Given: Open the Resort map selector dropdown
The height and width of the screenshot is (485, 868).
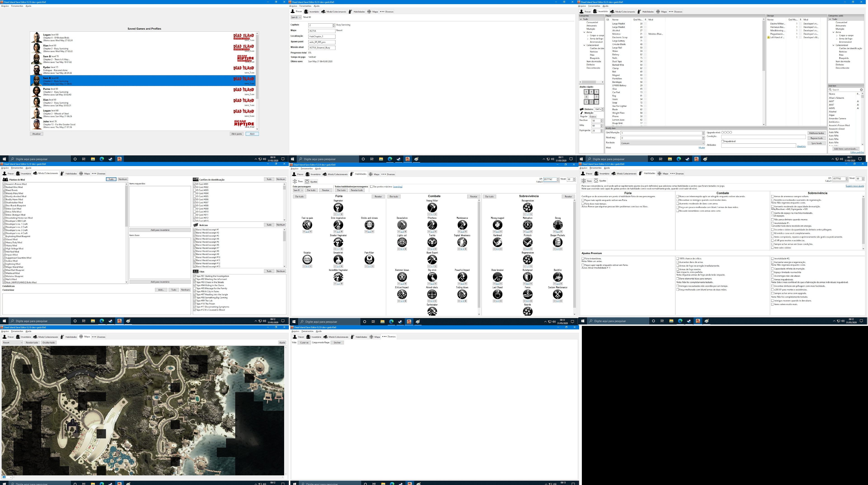Looking at the screenshot, I should click(x=13, y=343).
